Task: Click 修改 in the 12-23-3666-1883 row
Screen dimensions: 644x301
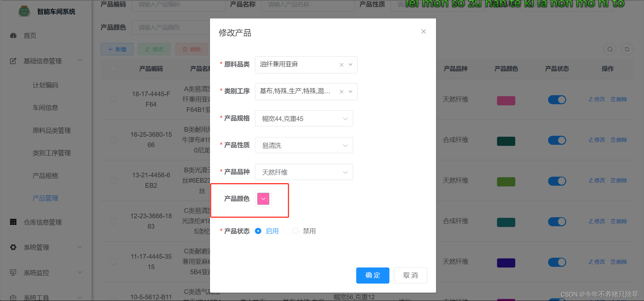Action: [597, 221]
